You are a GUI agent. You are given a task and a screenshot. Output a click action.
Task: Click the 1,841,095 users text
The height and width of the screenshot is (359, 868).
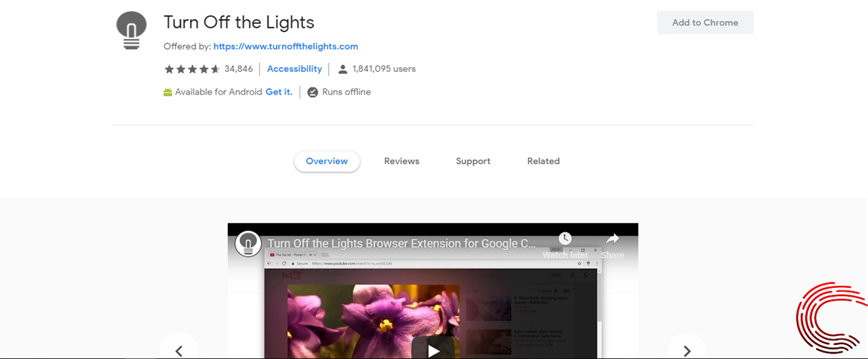click(384, 69)
